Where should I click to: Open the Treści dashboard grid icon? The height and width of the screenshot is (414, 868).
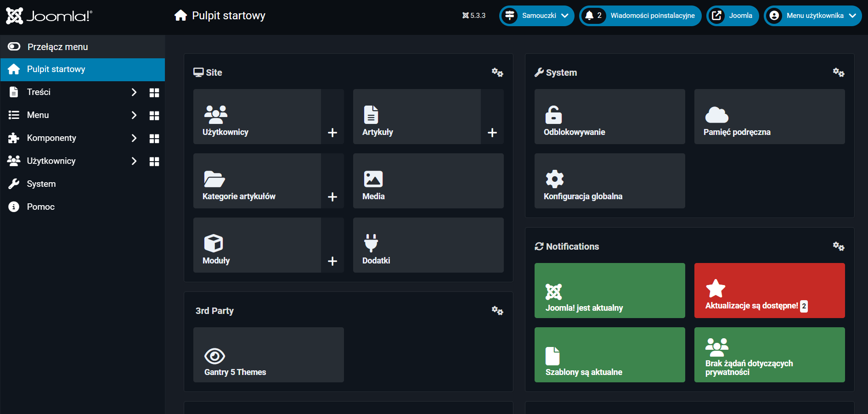tap(154, 93)
